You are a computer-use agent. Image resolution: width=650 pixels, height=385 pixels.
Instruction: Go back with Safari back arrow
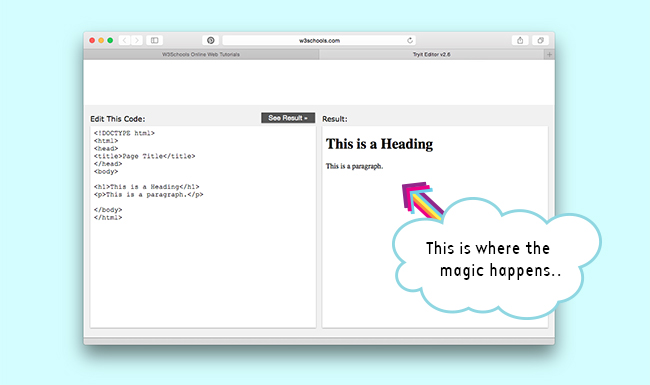click(124, 40)
